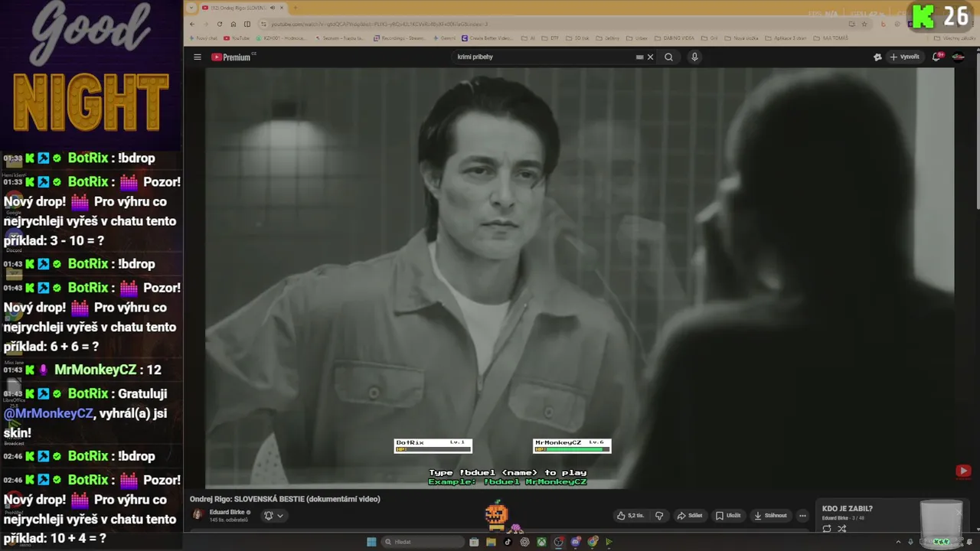Open the YouTube bookmark in bookmarks bar
Viewport: 980px width, 551px height.
coord(237,38)
